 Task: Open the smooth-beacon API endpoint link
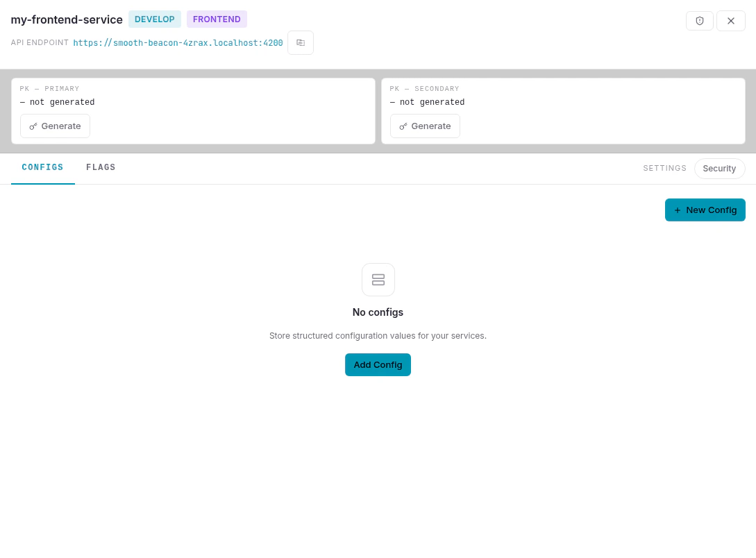178,43
